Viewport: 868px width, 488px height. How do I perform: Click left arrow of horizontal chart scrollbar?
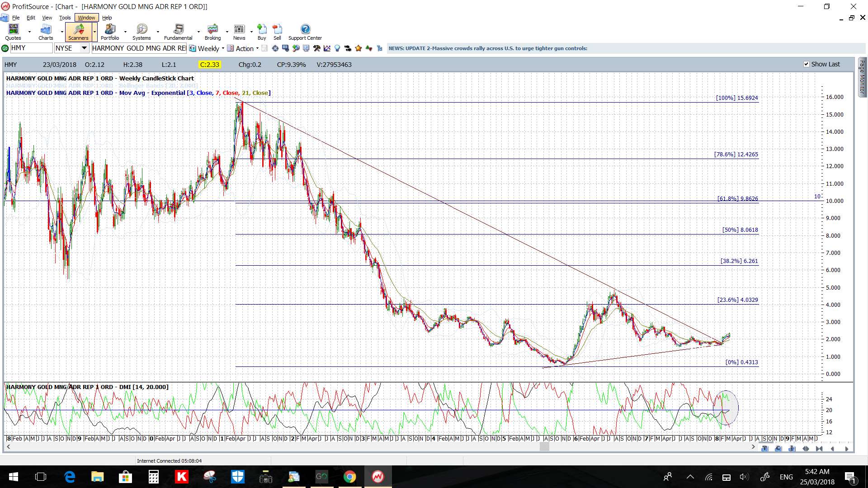8,446
